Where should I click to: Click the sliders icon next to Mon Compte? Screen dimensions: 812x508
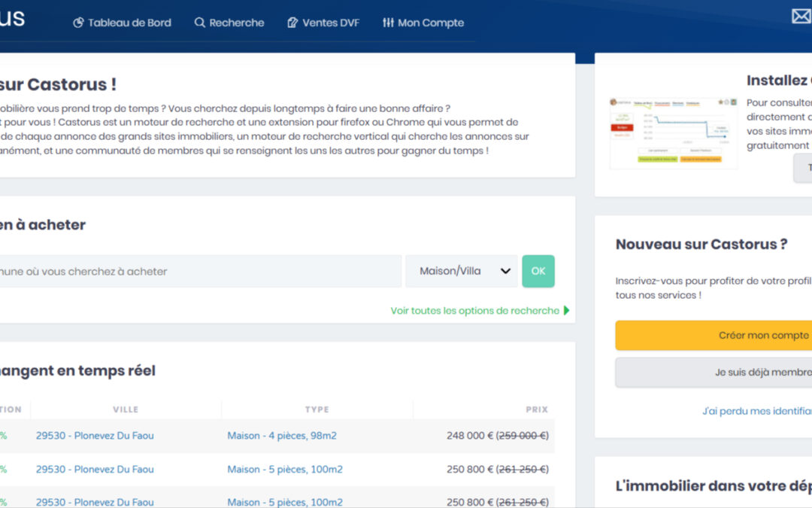[x=388, y=23]
